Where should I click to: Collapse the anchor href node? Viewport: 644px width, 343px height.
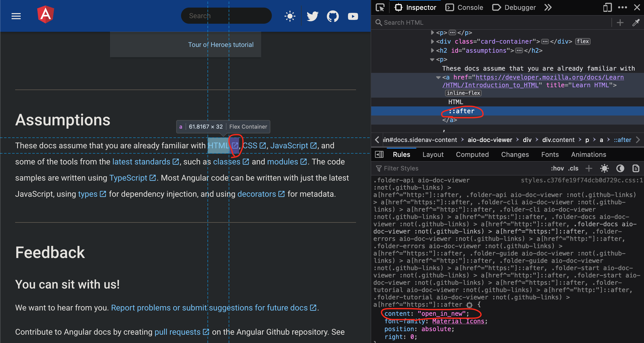[438, 77]
